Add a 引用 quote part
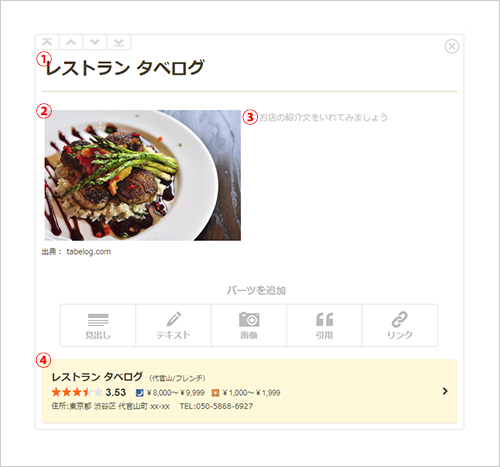The width and height of the screenshot is (500, 467). (324, 325)
